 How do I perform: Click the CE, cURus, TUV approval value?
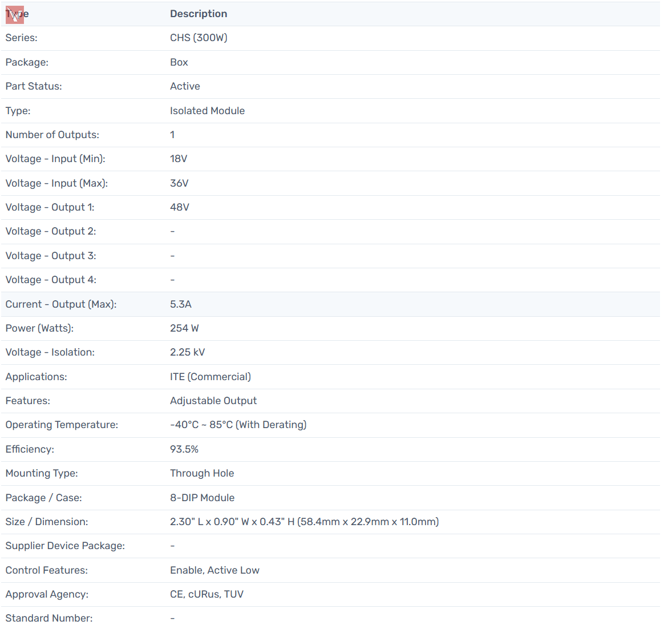pyautogui.click(x=207, y=594)
